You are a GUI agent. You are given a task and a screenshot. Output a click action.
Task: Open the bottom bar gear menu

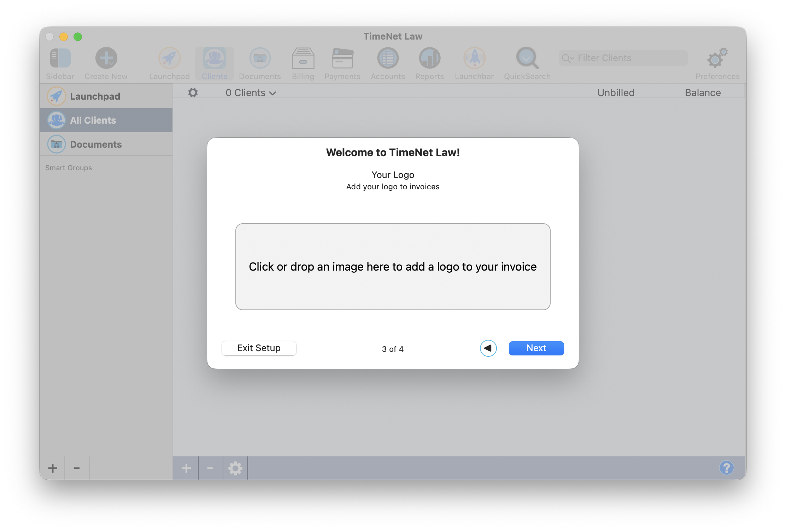(235, 468)
